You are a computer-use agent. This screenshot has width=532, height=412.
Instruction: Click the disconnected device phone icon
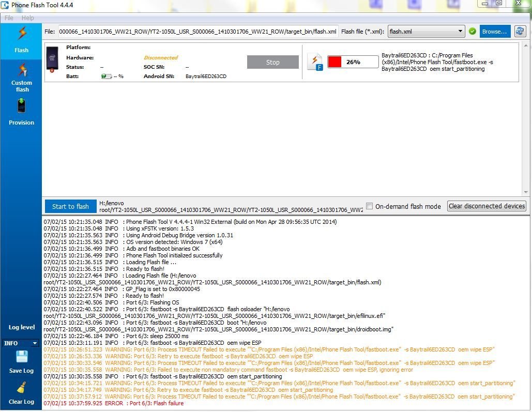click(x=52, y=59)
